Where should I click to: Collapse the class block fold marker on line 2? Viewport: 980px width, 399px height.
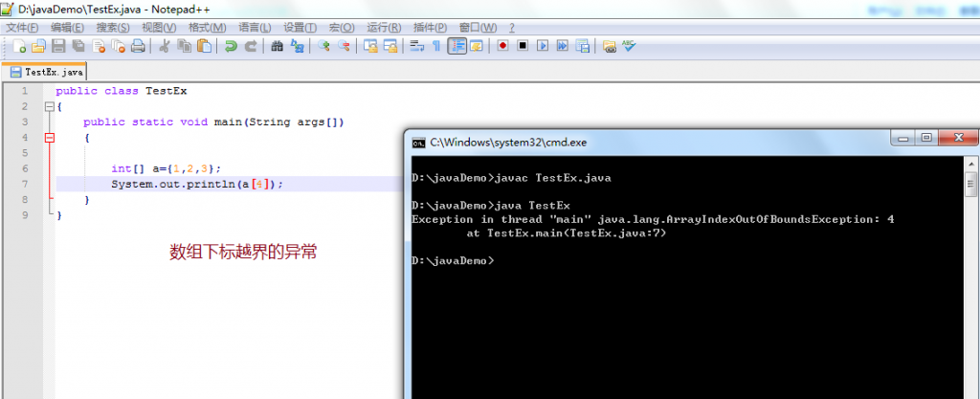tap(50, 107)
